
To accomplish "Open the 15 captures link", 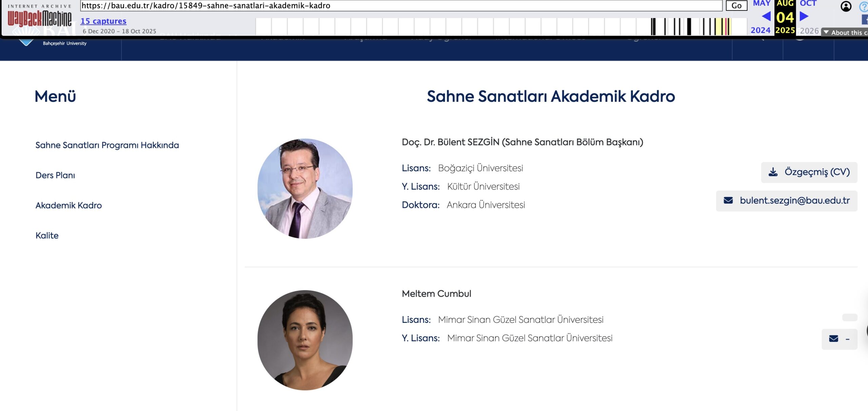I will pyautogui.click(x=103, y=21).
